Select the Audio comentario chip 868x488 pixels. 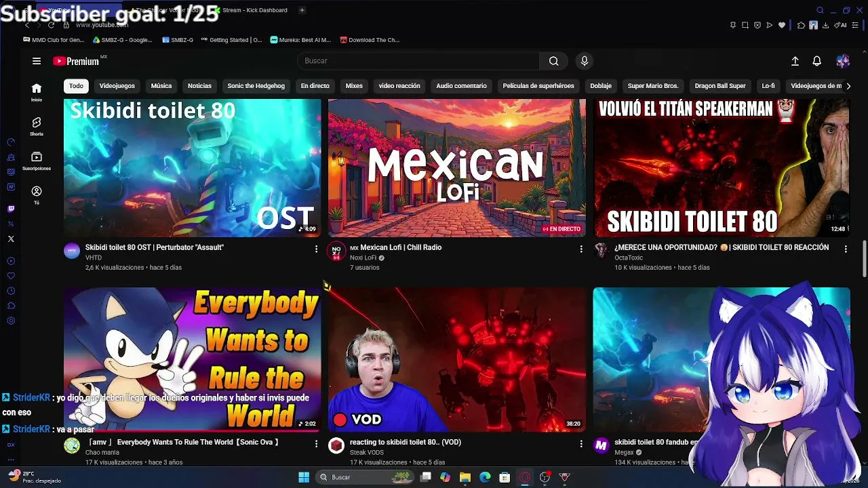point(462,86)
